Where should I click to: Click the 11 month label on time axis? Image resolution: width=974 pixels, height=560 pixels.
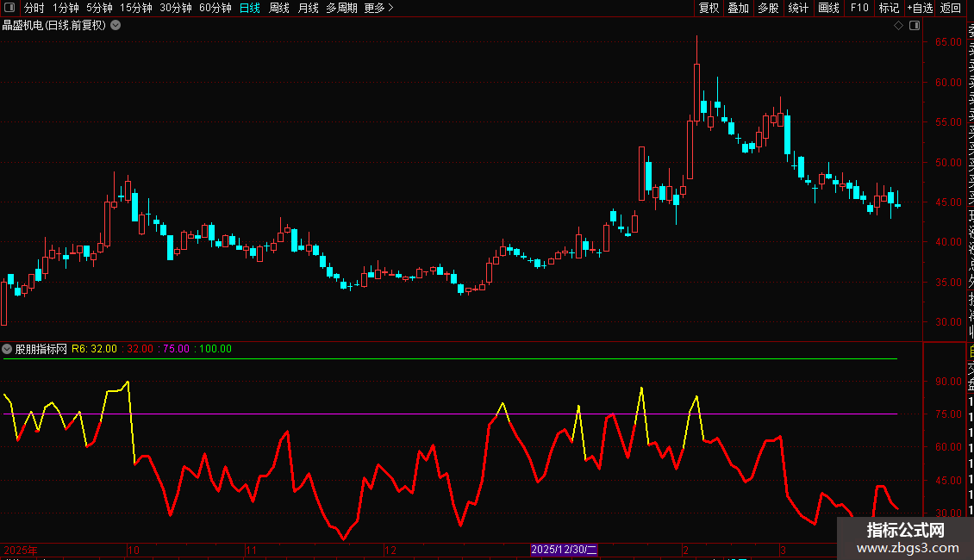pyautogui.click(x=251, y=550)
